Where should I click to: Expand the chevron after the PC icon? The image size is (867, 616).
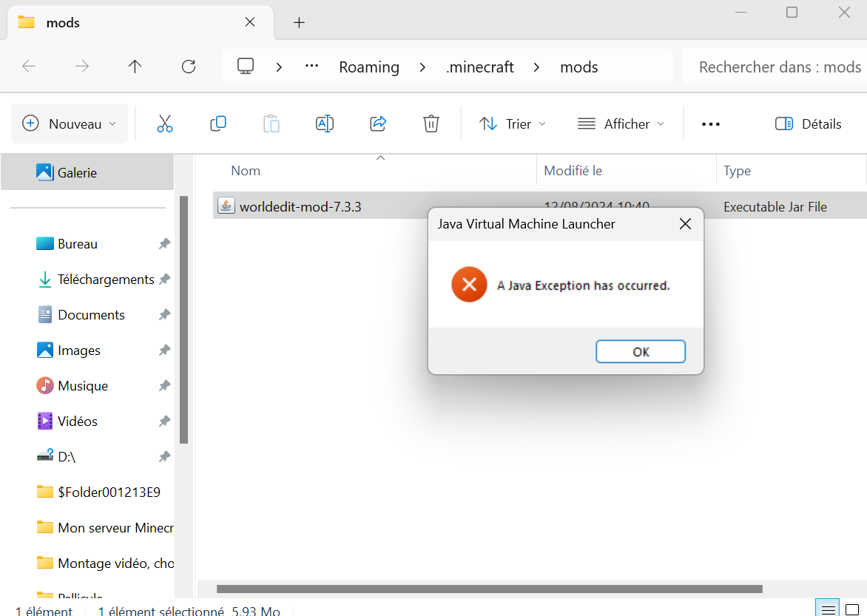click(279, 67)
